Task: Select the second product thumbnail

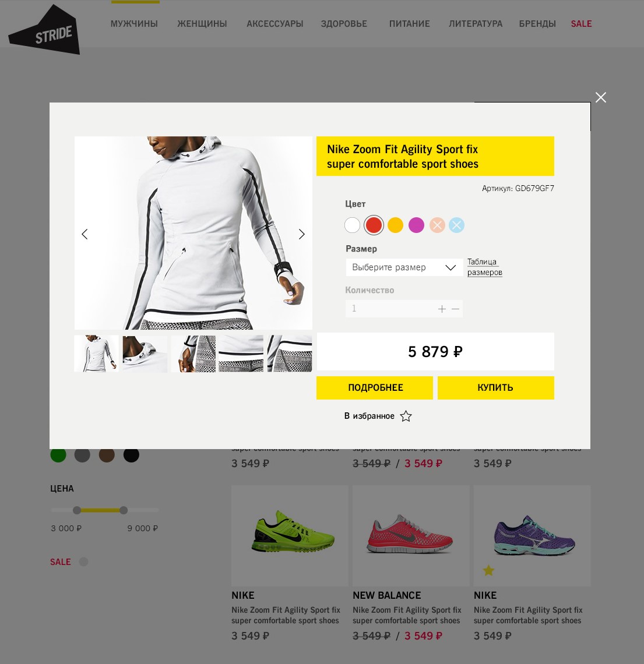Action: point(145,354)
